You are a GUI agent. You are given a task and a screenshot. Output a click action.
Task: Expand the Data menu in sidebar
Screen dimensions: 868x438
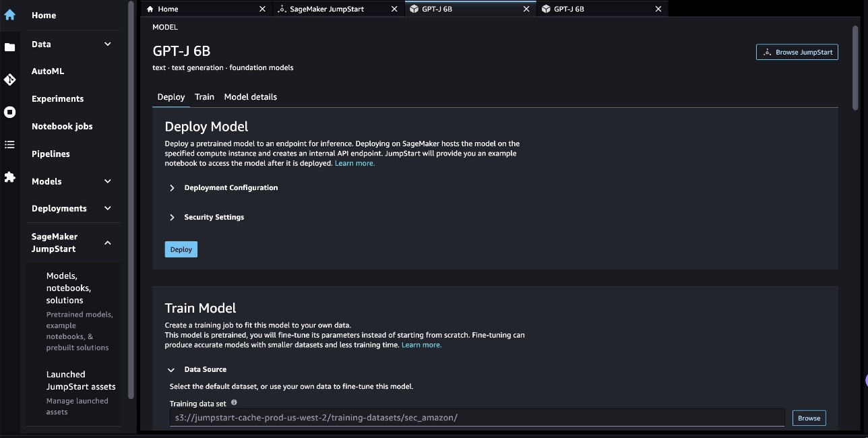coord(108,44)
